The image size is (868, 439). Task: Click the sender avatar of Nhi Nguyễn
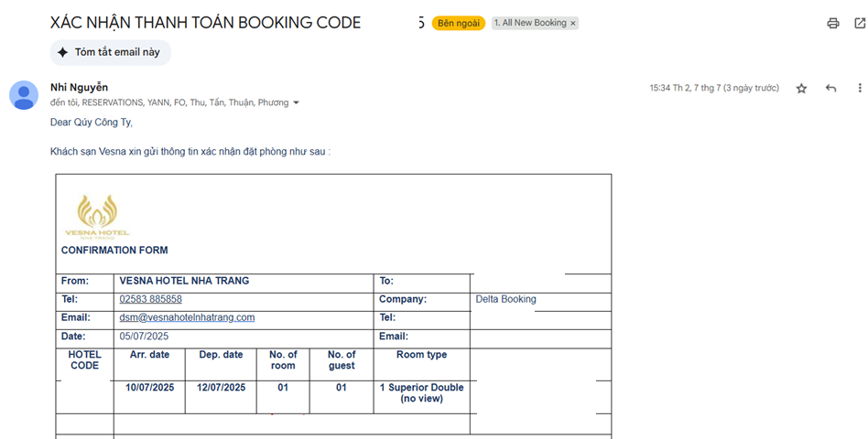click(24, 95)
